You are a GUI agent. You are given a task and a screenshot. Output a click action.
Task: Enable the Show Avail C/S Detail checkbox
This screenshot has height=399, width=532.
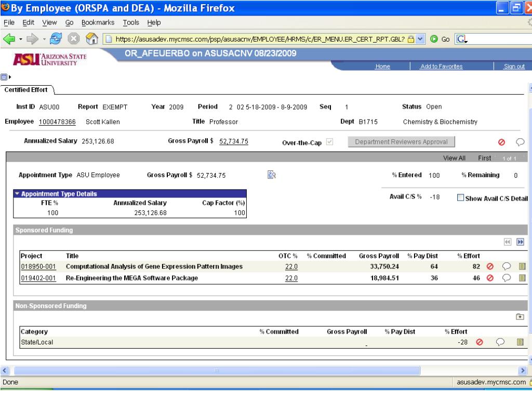(460, 197)
